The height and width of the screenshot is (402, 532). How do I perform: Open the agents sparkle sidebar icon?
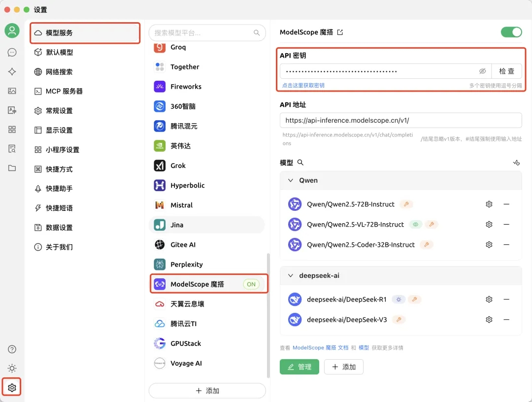(x=12, y=71)
